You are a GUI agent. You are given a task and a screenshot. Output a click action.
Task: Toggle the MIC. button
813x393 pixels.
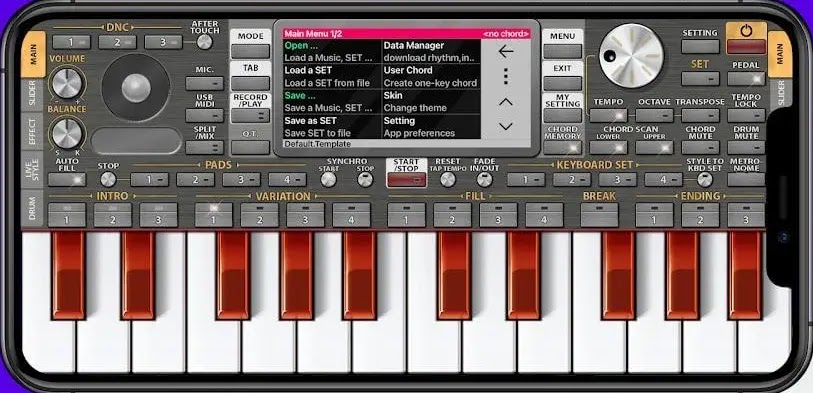pyautogui.click(x=204, y=83)
